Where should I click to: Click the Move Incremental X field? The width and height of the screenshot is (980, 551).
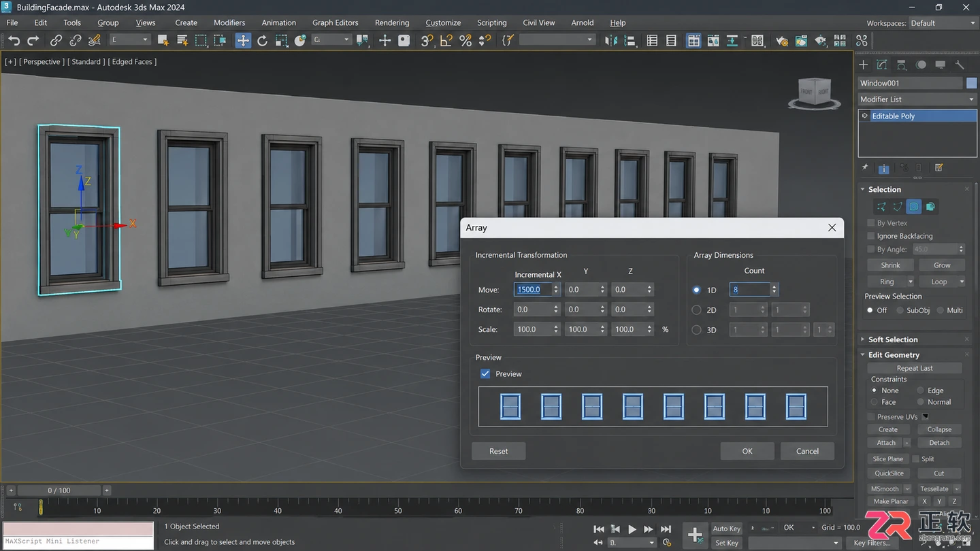pos(537,290)
